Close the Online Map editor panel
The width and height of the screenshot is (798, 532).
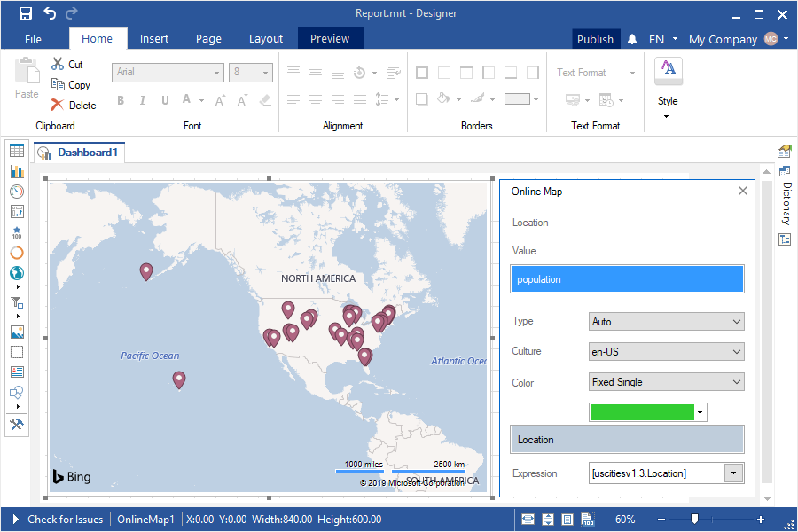click(742, 191)
